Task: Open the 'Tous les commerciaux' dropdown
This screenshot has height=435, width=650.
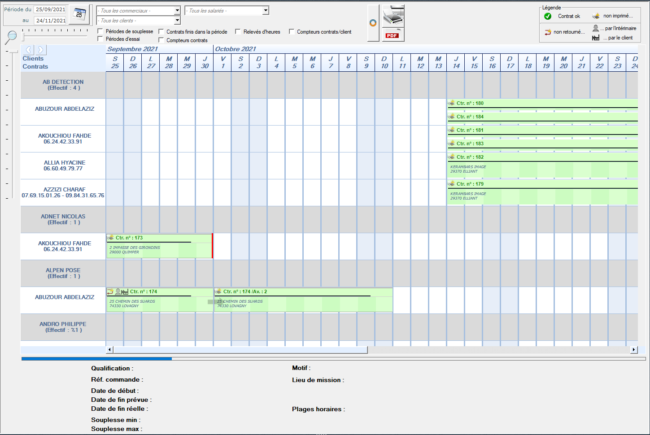Action: coord(176,10)
